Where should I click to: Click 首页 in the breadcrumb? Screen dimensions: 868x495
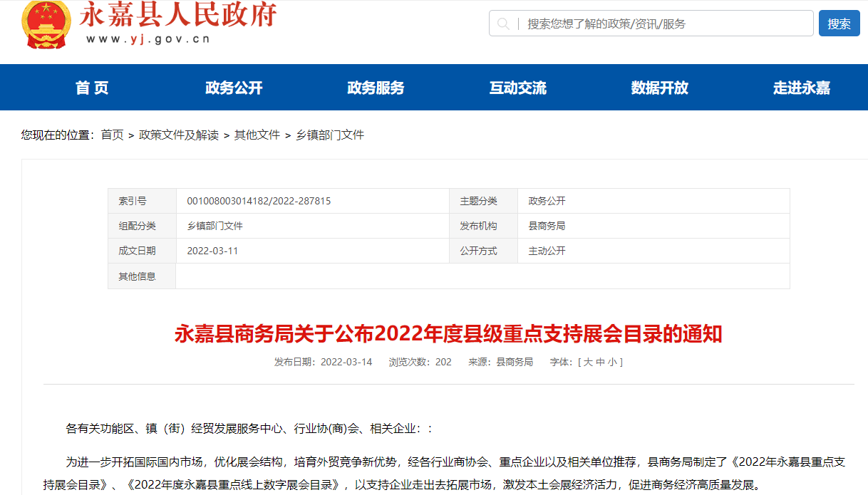(x=112, y=135)
